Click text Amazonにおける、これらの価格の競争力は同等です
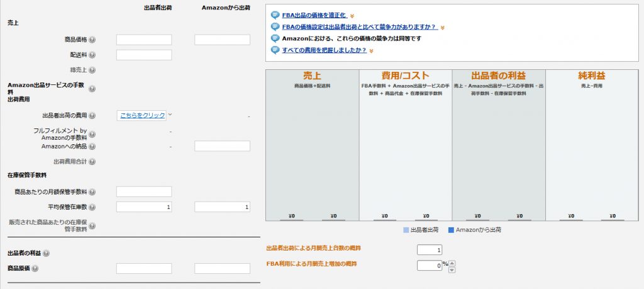Screen dimensions: 644x289 (352, 38)
